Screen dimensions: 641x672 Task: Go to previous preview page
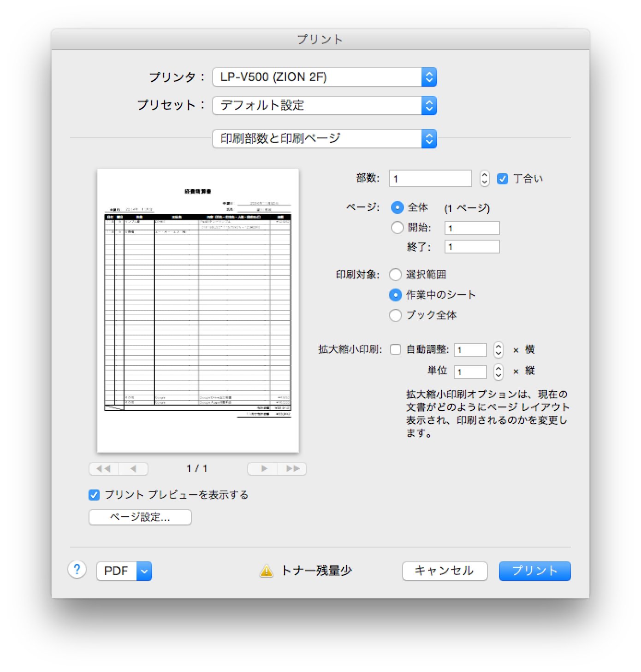133,469
